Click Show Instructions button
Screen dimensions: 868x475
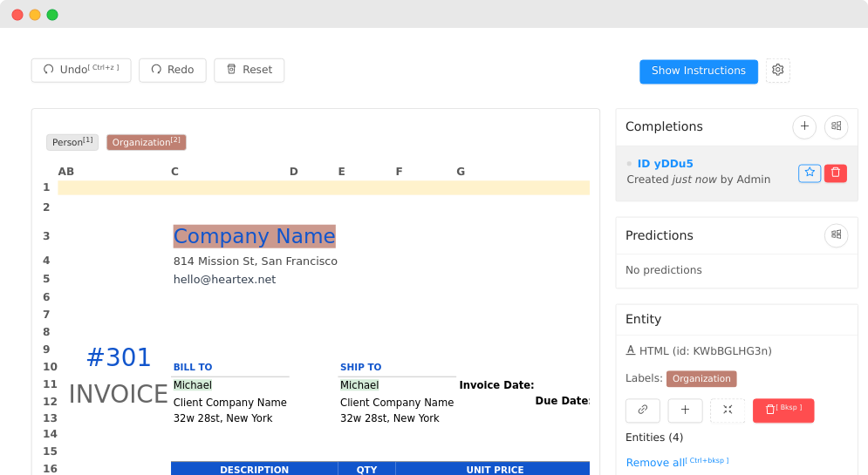698,71
